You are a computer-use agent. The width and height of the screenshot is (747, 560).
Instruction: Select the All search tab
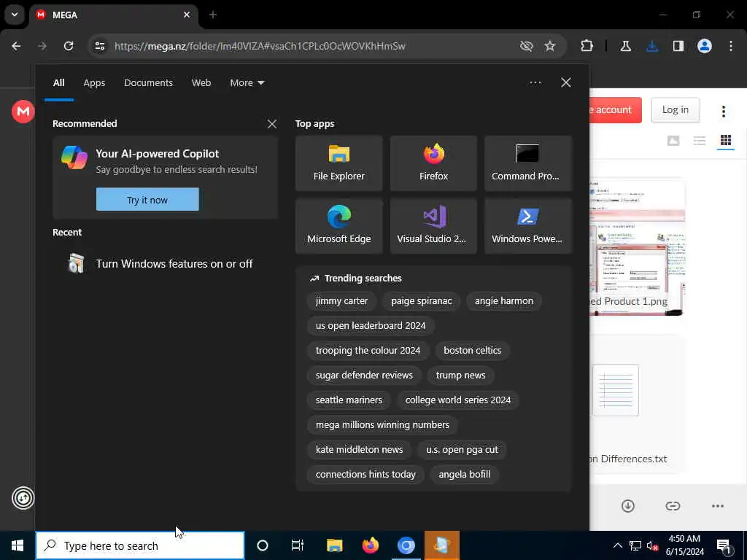pyautogui.click(x=58, y=83)
